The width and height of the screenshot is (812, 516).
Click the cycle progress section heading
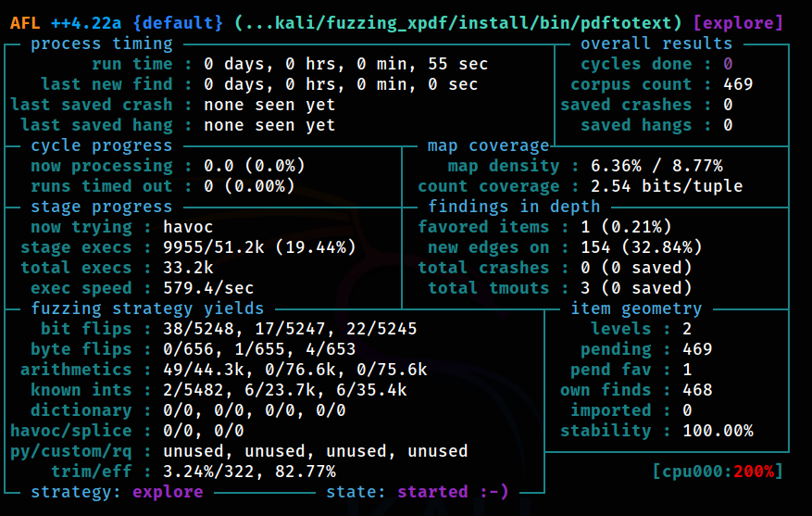pyautogui.click(x=102, y=145)
